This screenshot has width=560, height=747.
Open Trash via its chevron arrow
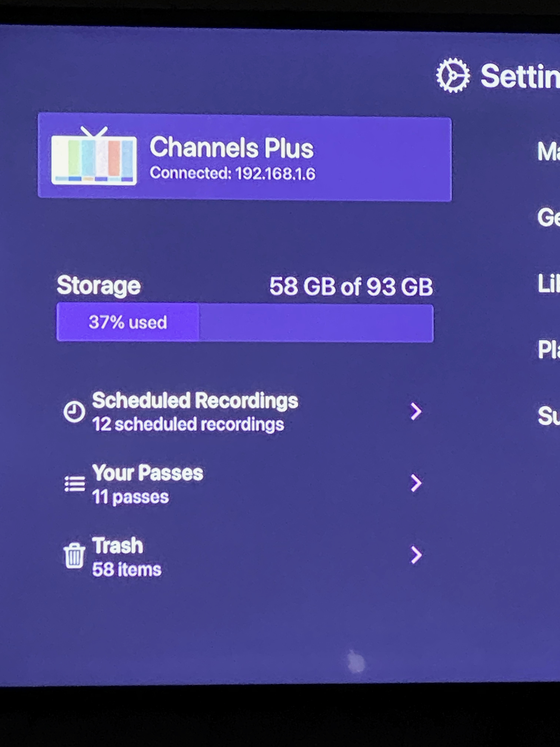coord(416,555)
